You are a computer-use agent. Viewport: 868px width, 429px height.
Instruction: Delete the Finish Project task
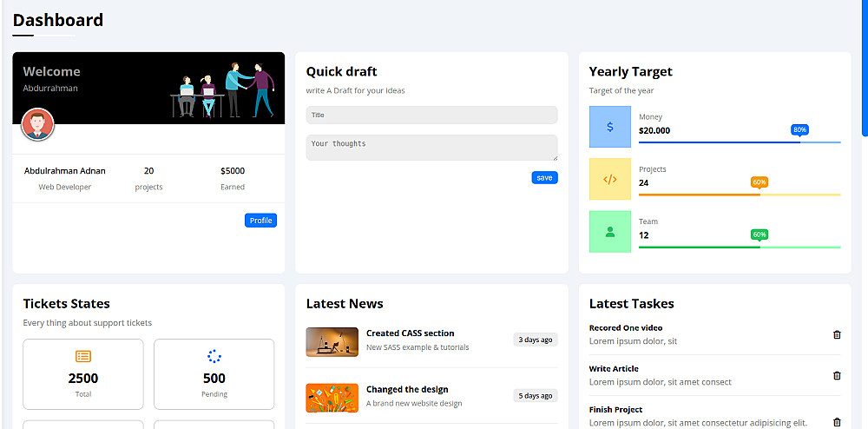click(x=837, y=422)
